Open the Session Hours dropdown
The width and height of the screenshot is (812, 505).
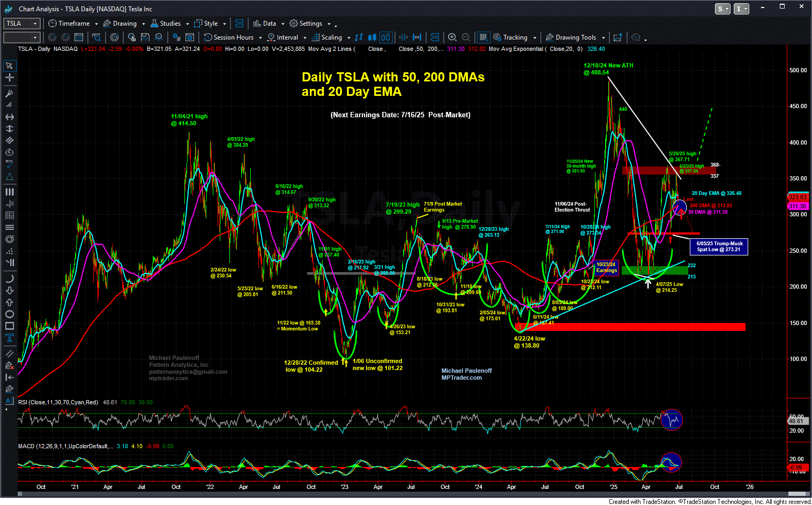pyautogui.click(x=233, y=37)
